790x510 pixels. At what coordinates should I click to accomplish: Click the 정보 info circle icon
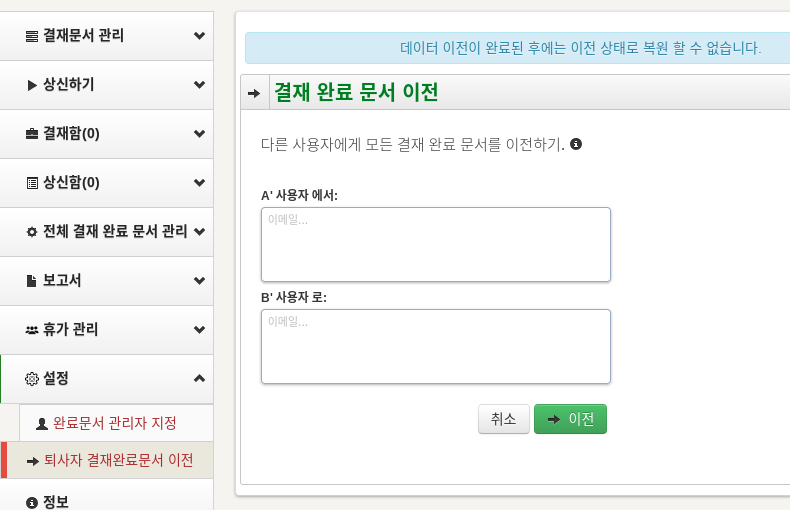pos(32,502)
